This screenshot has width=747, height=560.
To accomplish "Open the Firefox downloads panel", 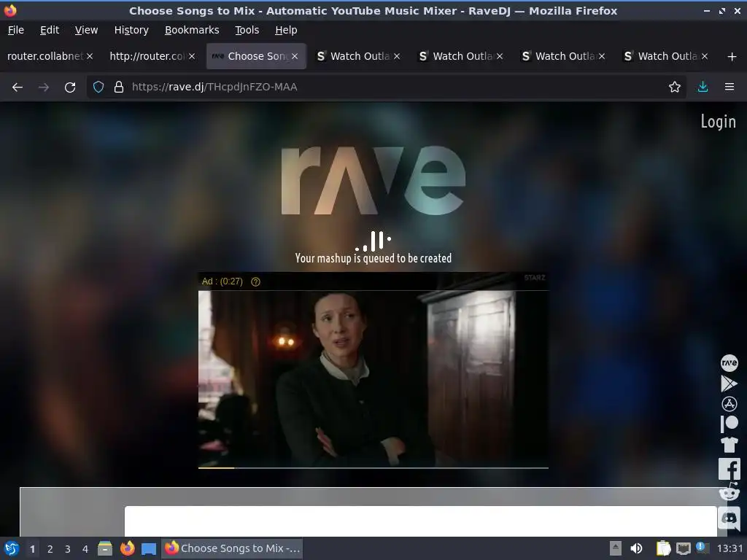I will coord(703,87).
